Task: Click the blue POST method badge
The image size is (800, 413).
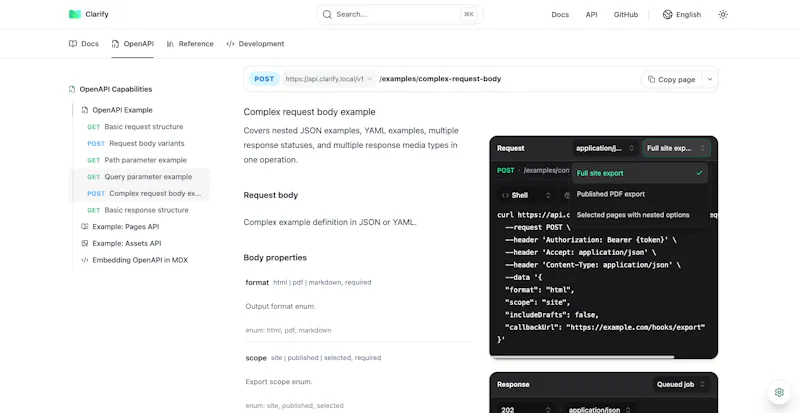Action: point(264,79)
